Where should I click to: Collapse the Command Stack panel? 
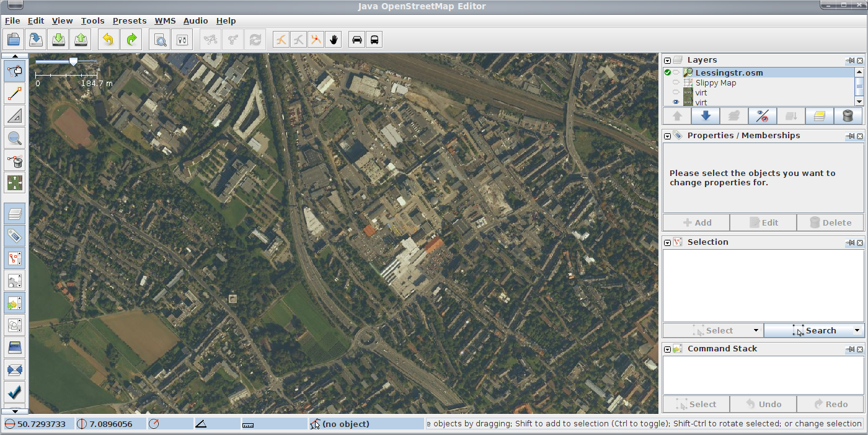[x=668, y=349]
